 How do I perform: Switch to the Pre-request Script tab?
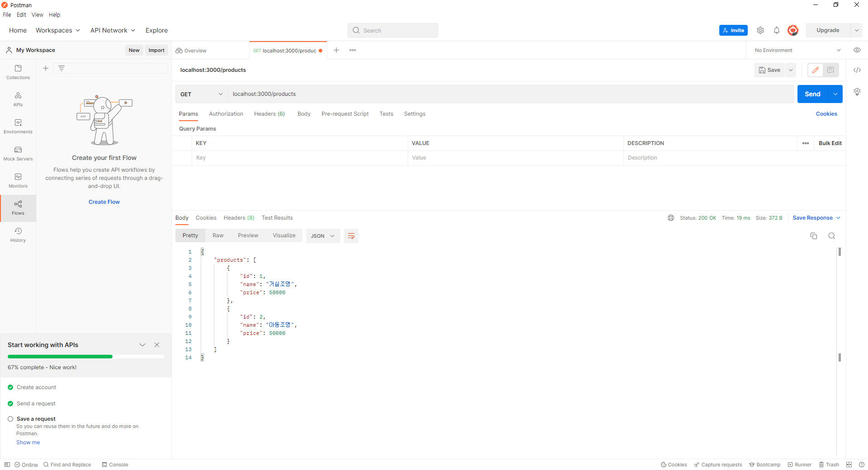point(345,114)
